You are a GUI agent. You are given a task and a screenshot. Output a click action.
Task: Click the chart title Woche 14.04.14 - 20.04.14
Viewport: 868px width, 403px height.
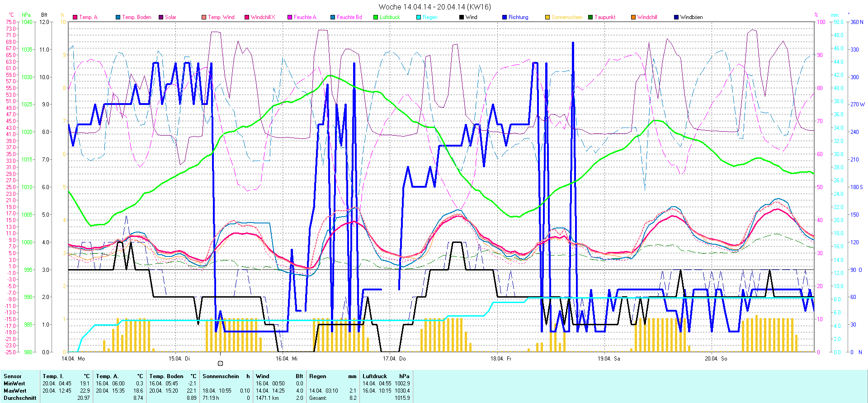coord(434,7)
